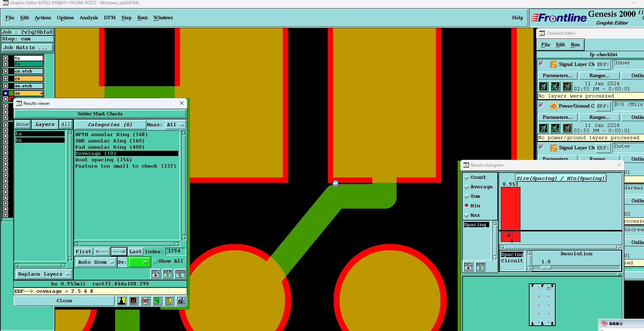The image size is (644, 331).
Task: Click first run icon under Power/Ground check
Action: click(x=543, y=128)
